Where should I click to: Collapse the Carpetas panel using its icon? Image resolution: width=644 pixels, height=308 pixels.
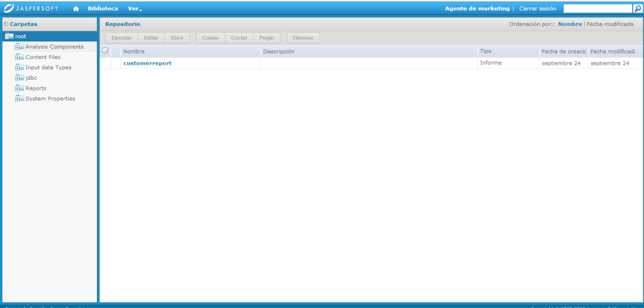(6, 24)
